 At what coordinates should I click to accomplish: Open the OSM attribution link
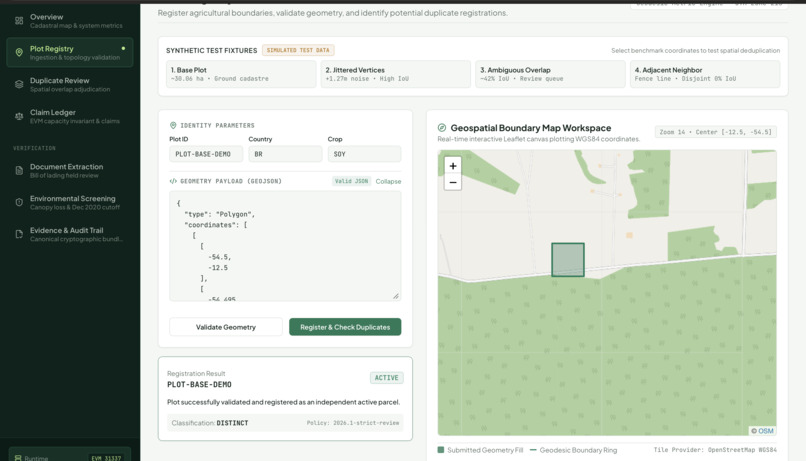(766, 431)
